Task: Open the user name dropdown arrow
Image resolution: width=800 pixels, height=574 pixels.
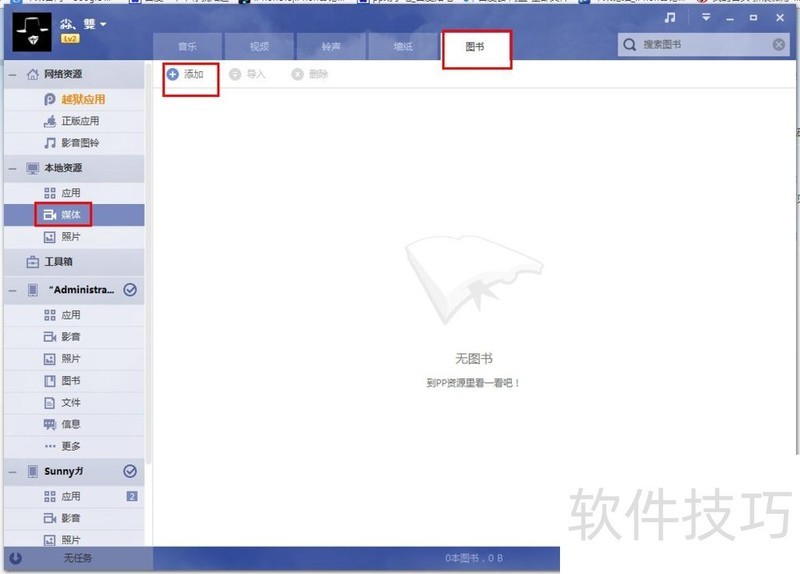Action: point(103,23)
